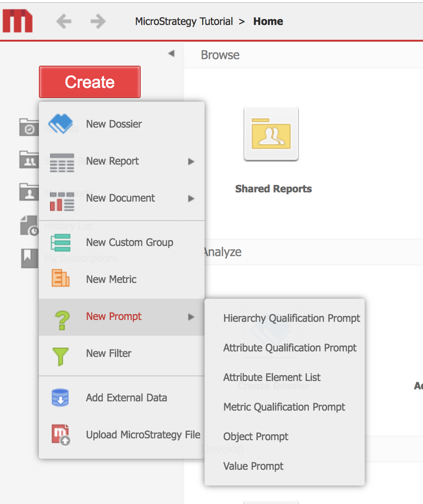The width and height of the screenshot is (423, 504).
Task: Go back with the left arrow
Action: (x=64, y=22)
